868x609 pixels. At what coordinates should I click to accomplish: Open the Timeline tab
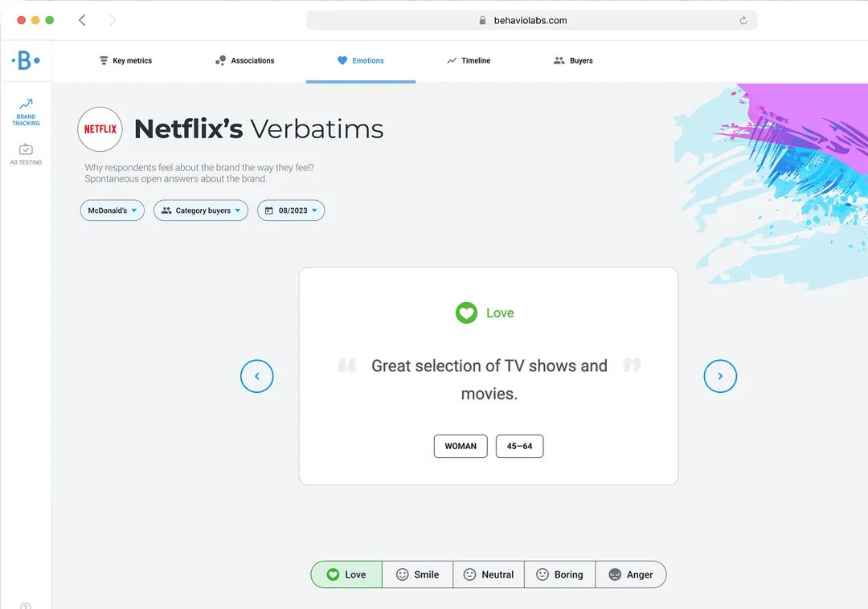469,61
